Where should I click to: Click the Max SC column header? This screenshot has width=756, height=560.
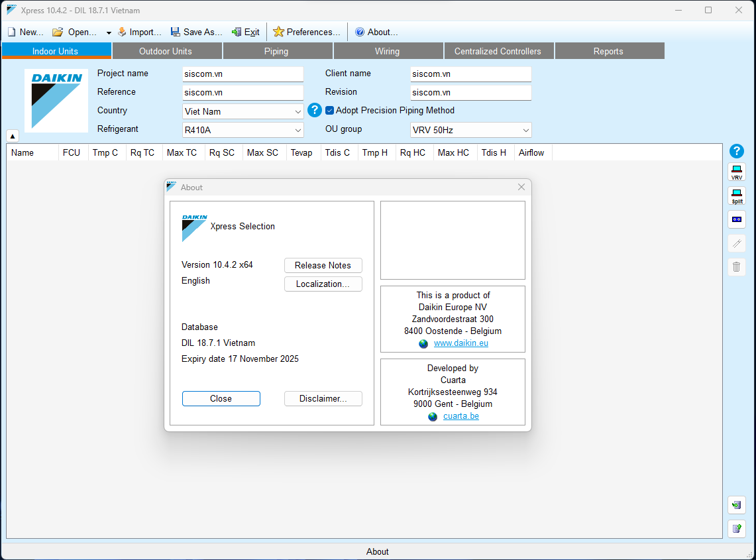(x=264, y=152)
